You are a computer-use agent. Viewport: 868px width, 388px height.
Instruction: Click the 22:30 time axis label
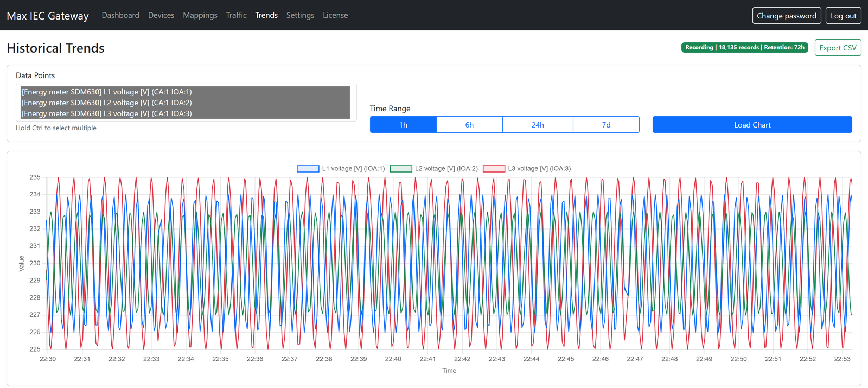(x=48, y=359)
